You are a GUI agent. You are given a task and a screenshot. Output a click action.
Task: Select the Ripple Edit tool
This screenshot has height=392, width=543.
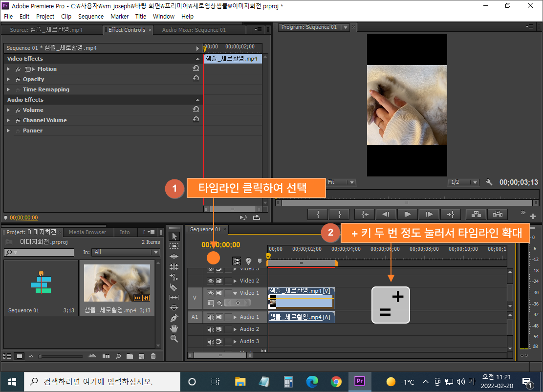(x=174, y=257)
